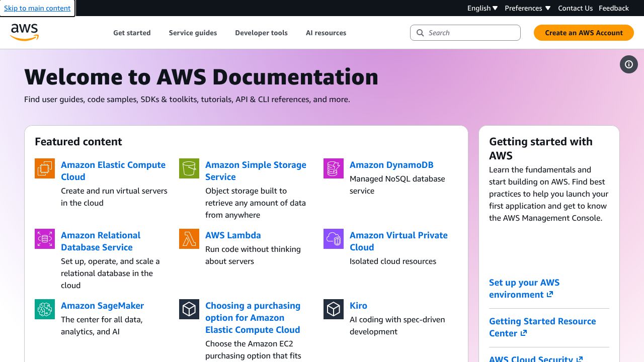Click the cube icon beside Choosing a purchasing option
The image size is (644, 362).
tap(189, 309)
